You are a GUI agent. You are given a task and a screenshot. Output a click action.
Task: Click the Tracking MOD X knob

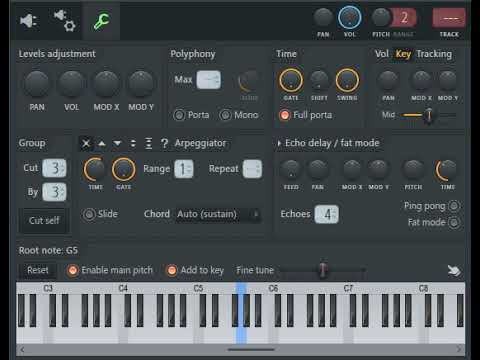pyautogui.click(x=421, y=81)
